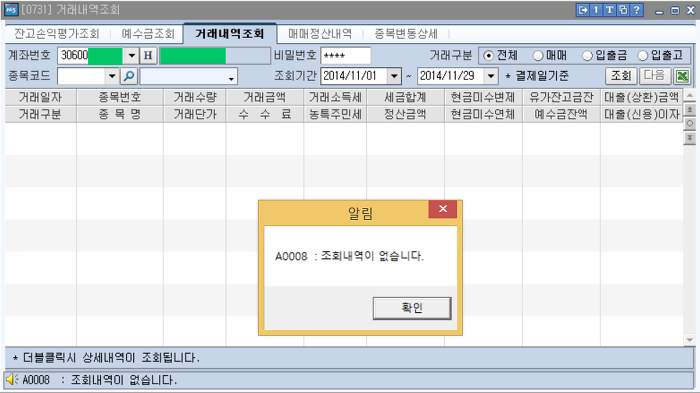Click the 종목코드 input field
This screenshot has height=393, width=700.
click(81, 76)
